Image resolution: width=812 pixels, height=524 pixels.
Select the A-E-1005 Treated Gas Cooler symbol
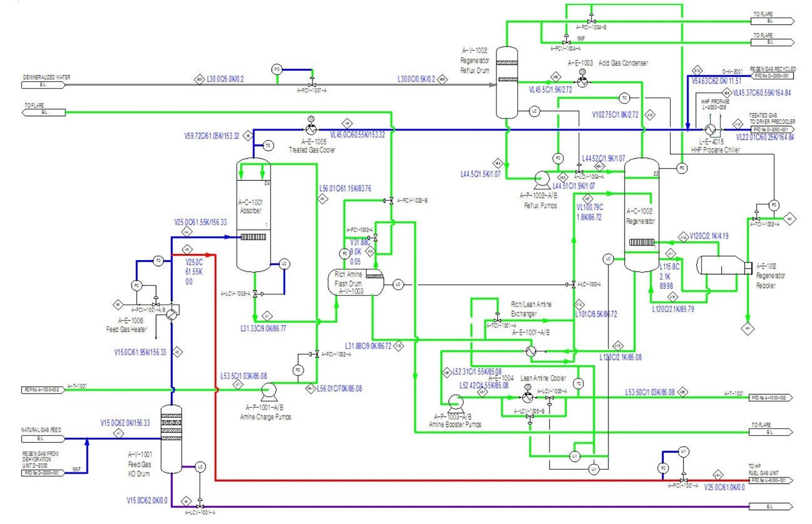[311, 129]
